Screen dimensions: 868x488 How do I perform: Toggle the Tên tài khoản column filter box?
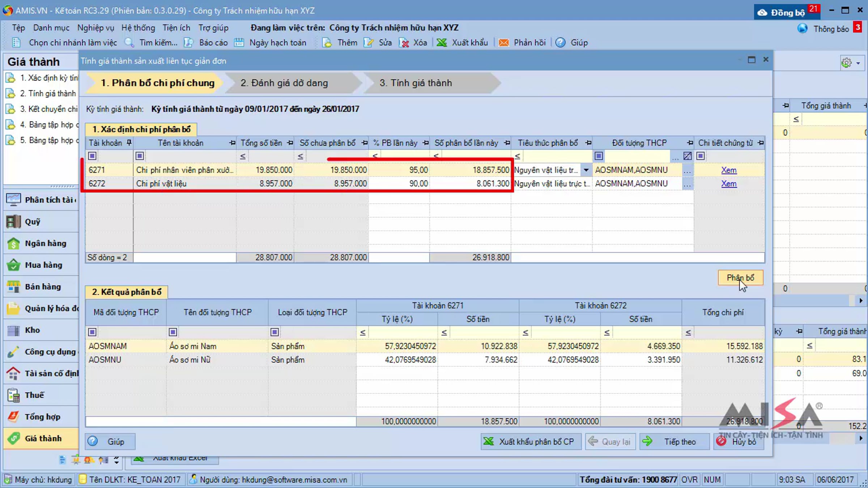[140, 156]
